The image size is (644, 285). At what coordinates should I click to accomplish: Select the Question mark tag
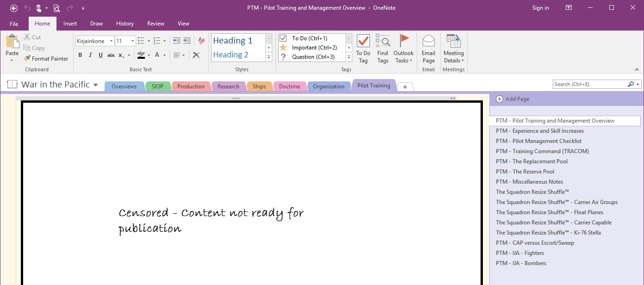283,57
